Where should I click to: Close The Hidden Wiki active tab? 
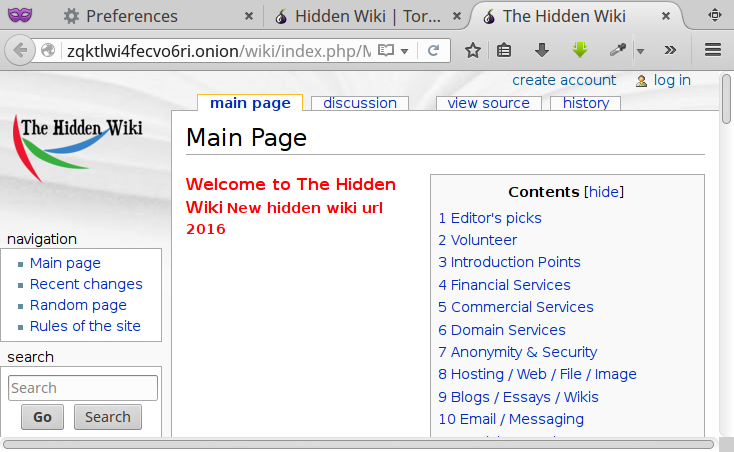666,16
